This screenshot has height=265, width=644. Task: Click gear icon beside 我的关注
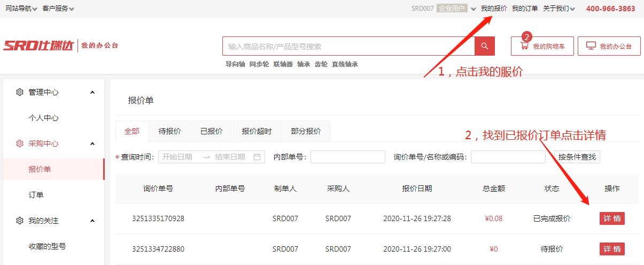pyautogui.click(x=20, y=221)
